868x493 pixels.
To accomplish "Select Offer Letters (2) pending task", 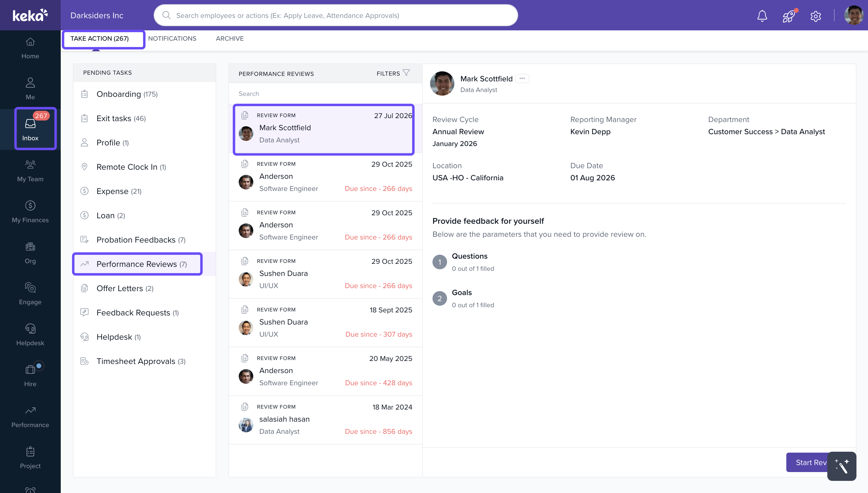I will pos(144,288).
